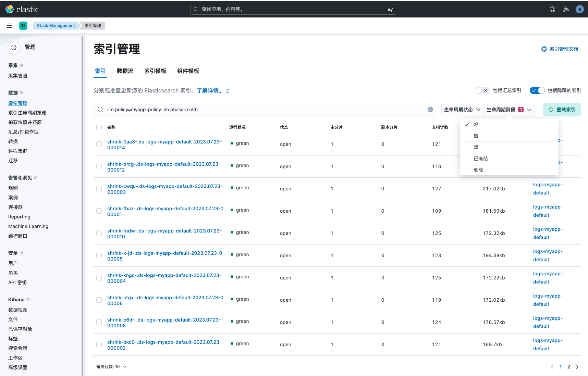
Task: Focus the global search field
Action: click(x=293, y=9)
